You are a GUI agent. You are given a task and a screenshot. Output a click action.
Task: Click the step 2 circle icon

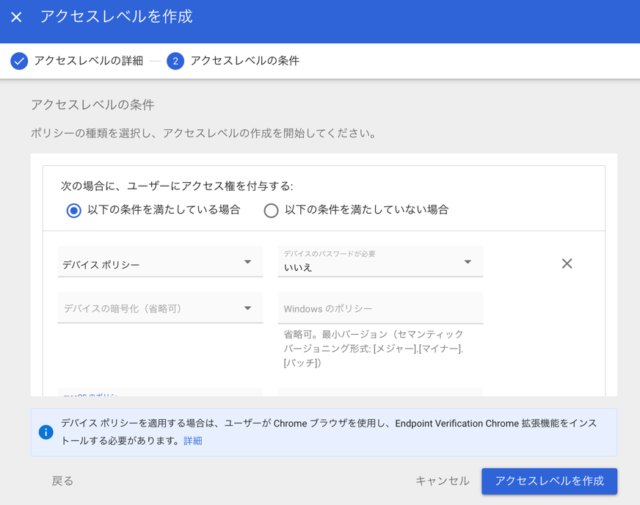coord(176,61)
